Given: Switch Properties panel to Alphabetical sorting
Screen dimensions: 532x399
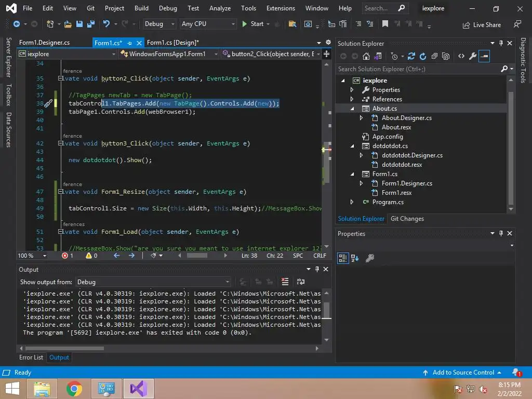Looking at the screenshot, I should 355,258.
